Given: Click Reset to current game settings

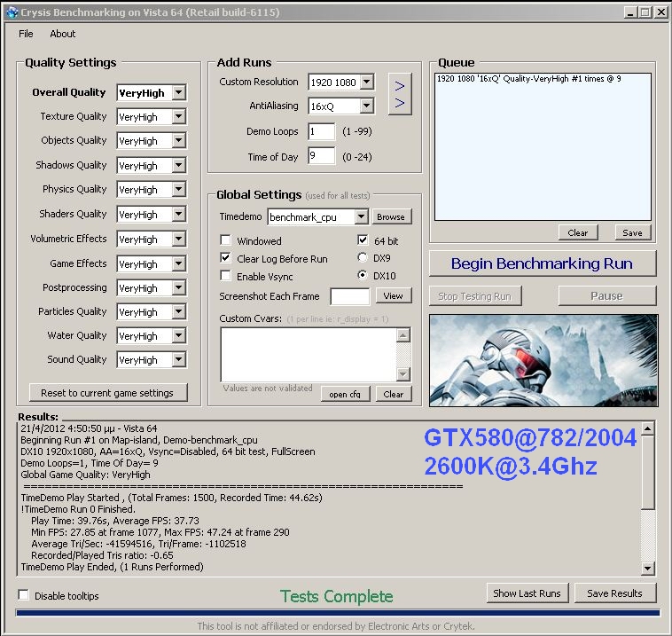Looking at the screenshot, I should pos(107,392).
